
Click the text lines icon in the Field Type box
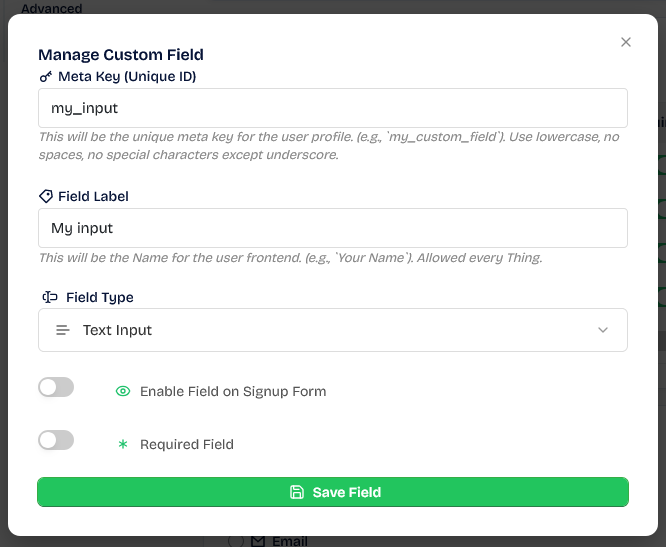coord(62,330)
